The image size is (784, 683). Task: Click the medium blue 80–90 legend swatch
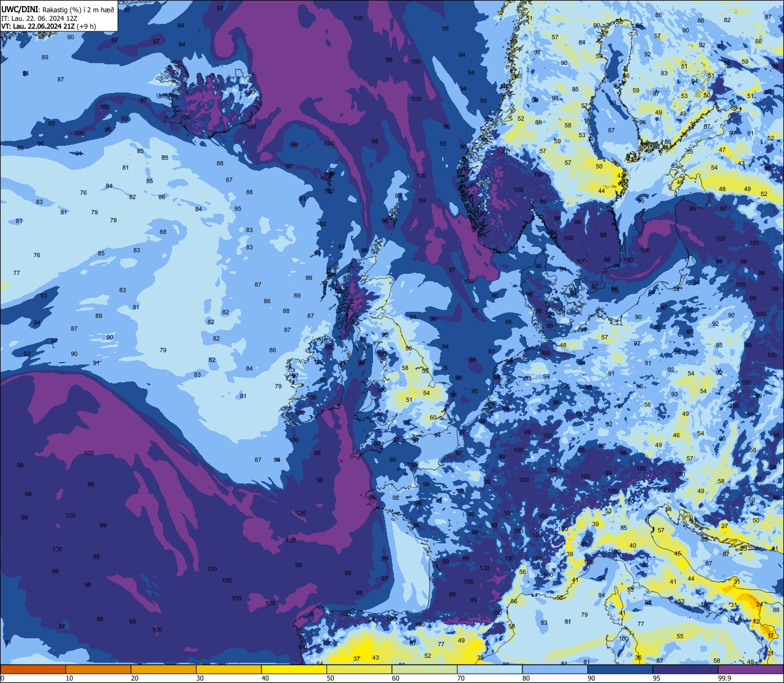(x=555, y=669)
